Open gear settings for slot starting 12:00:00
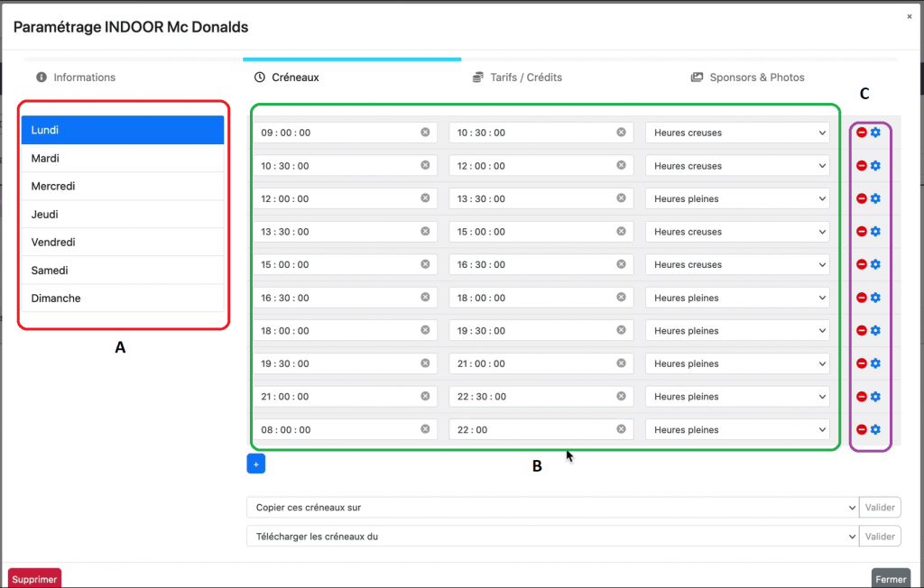Screen dimensions: 924x588 click(875, 198)
